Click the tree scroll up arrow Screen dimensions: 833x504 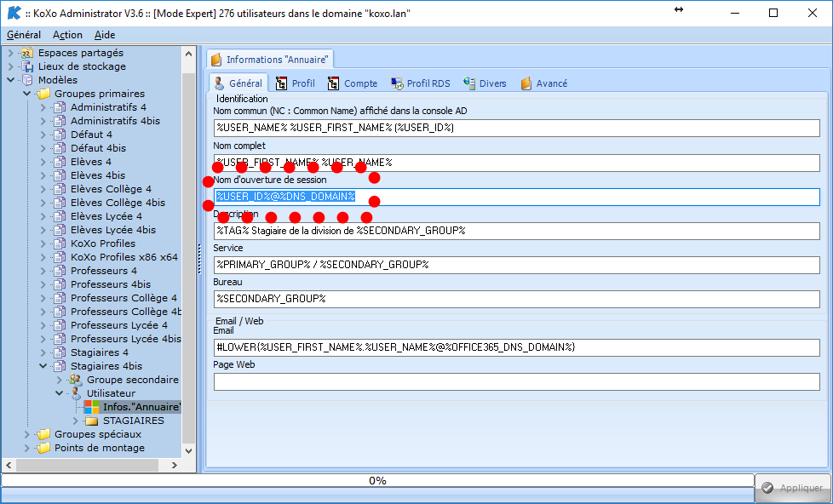click(188, 53)
